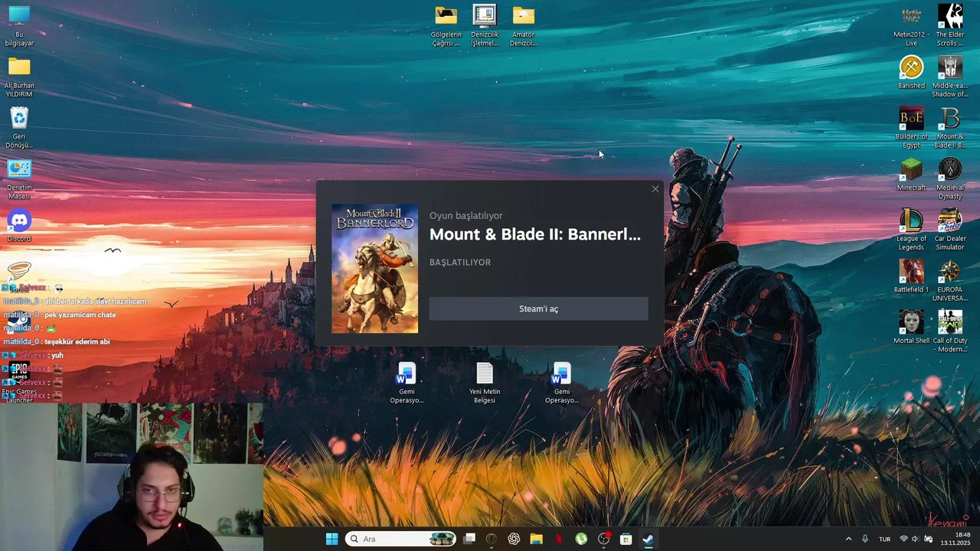
Task: Click the BAŞLATILIYOR status text
Action: (x=460, y=262)
